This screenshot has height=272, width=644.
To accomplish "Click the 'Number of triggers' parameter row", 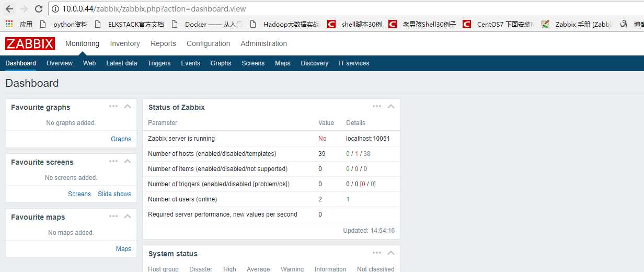I will (271, 184).
